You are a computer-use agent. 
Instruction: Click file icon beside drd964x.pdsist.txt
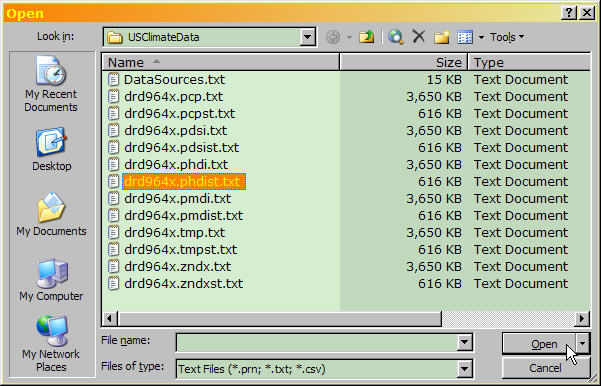coord(113,147)
